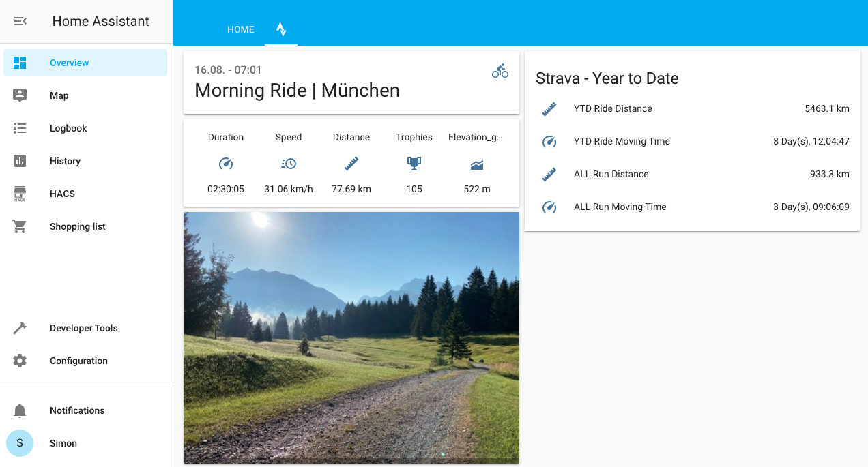This screenshot has width=868, height=467.
Task: Click the History chart icon
Action: tap(20, 161)
